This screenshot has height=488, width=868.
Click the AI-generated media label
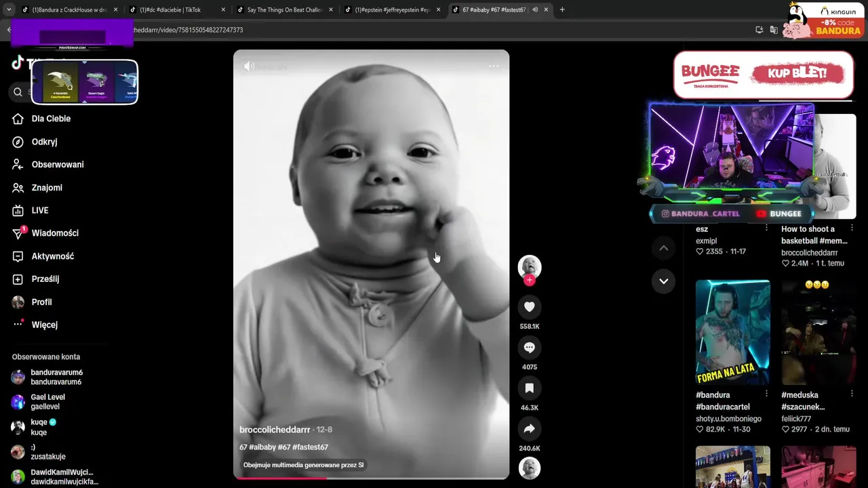point(304,465)
